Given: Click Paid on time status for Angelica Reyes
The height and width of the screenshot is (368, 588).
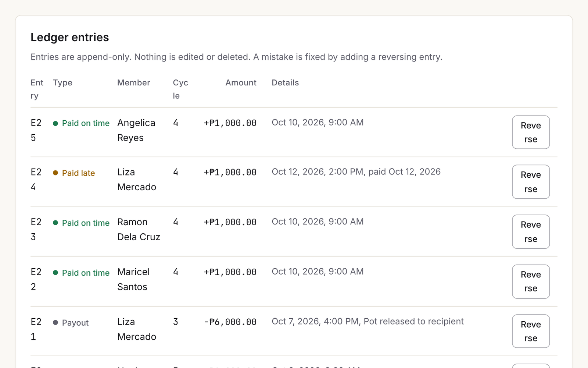Looking at the screenshot, I should coord(81,123).
